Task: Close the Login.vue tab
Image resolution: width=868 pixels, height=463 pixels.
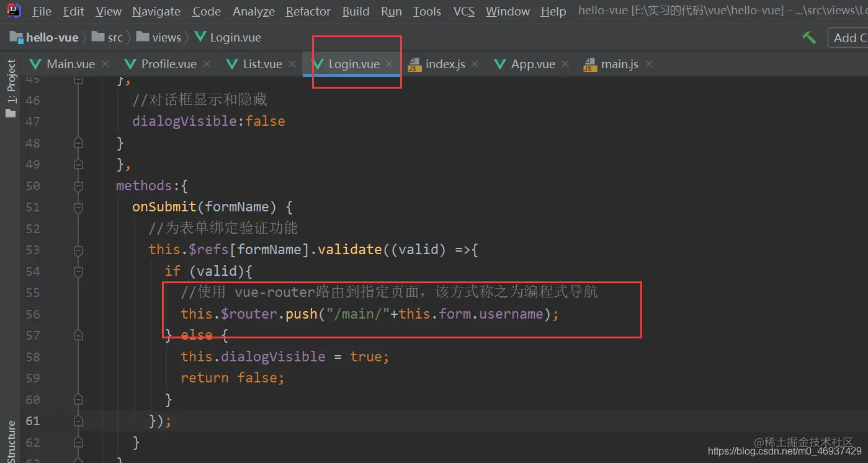Action: 389,64
